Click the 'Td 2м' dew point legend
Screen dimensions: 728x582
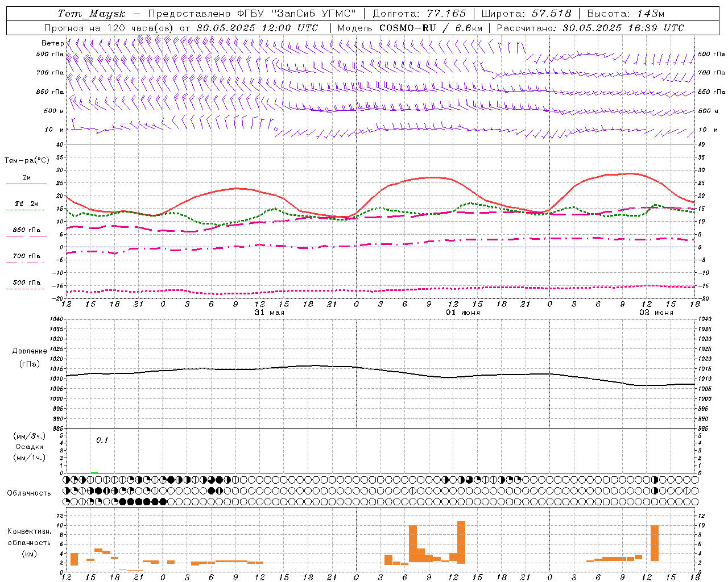[27, 203]
